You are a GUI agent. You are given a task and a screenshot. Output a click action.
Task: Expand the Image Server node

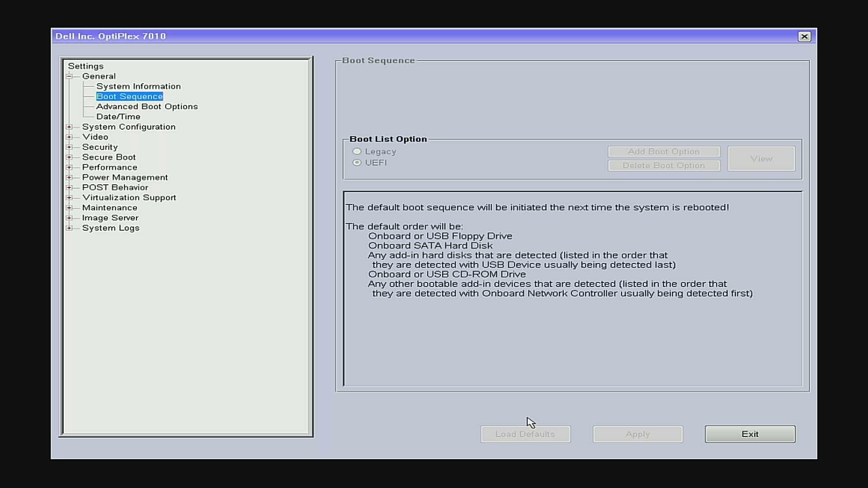[x=69, y=218]
